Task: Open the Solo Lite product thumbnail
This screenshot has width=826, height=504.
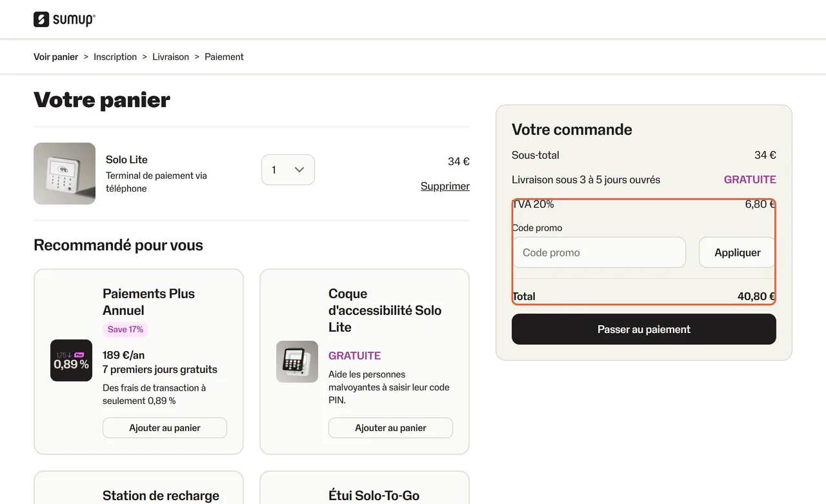Action: coord(65,174)
